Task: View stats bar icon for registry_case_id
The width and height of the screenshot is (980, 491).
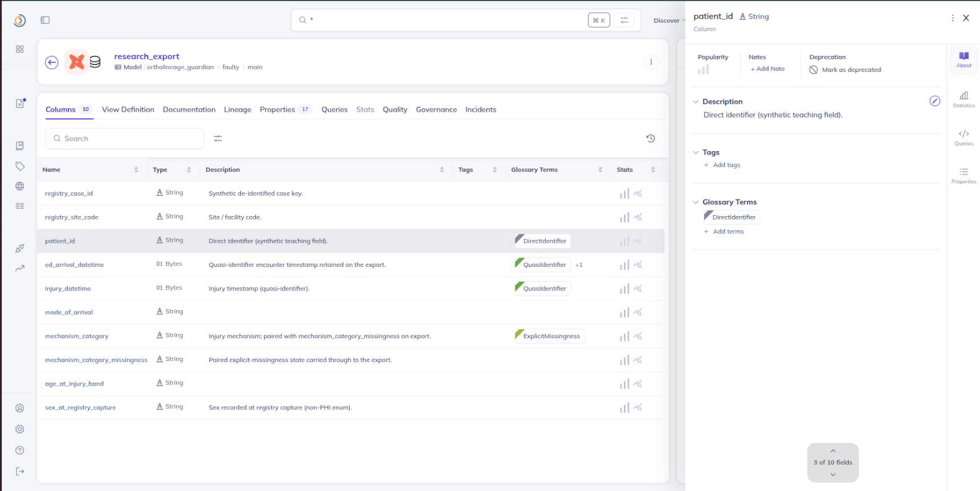Action: (x=624, y=193)
